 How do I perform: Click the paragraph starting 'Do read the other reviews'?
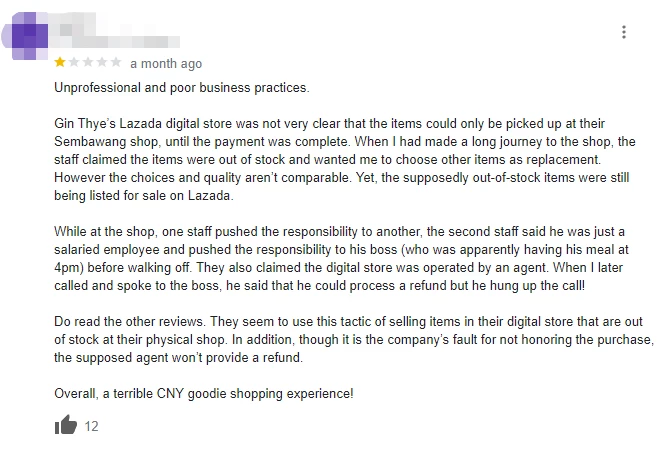354,340
